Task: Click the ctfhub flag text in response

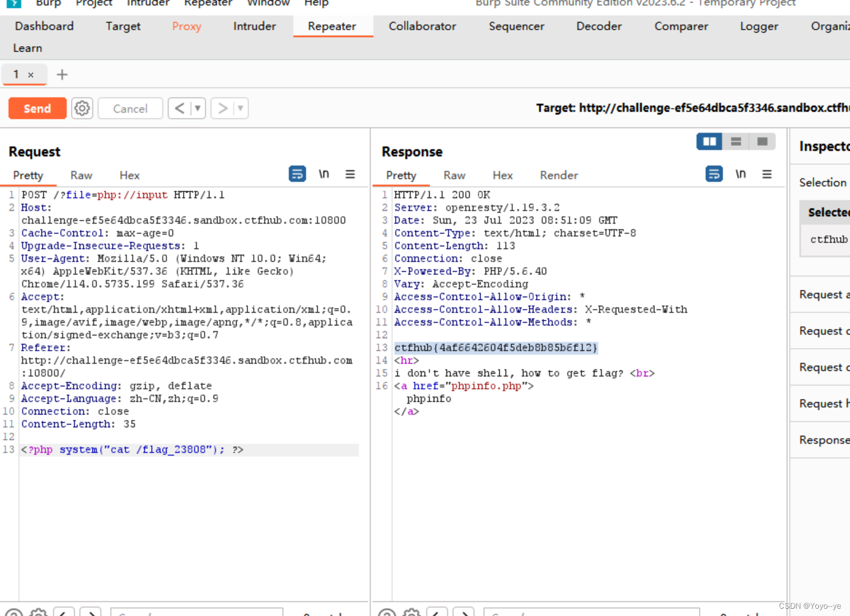Action: [x=496, y=347]
